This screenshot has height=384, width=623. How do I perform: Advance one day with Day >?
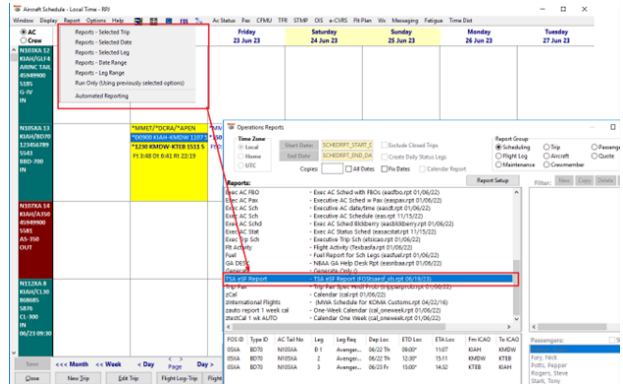click(205, 364)
